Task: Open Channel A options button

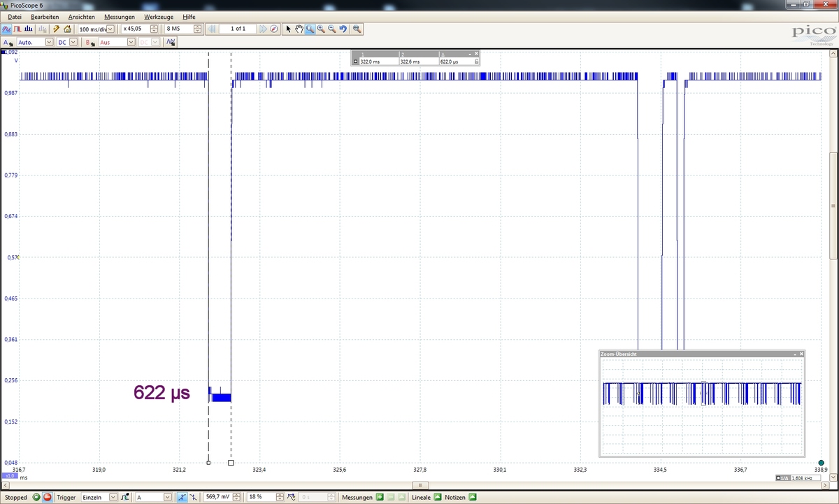Action: coord(8,43)
